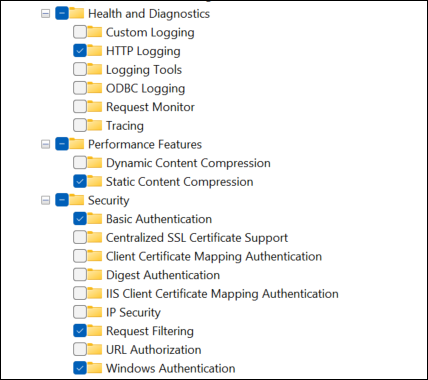The width and height of the screenshot is (428, 380).
Task: Tick the Digest Authentication checkbox
Action: pyautogui.click(x=80, y=275)
